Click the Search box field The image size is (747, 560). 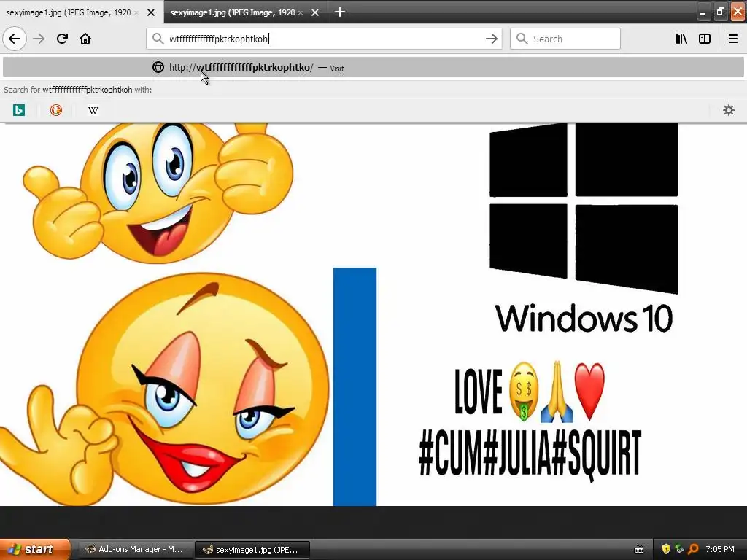(x=565, y=39)
